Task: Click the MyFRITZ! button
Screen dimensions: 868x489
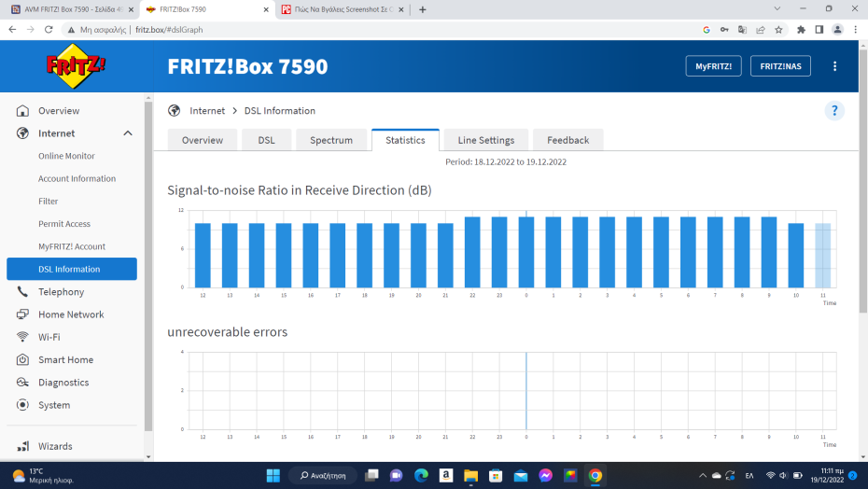Action: pos(714,66)
